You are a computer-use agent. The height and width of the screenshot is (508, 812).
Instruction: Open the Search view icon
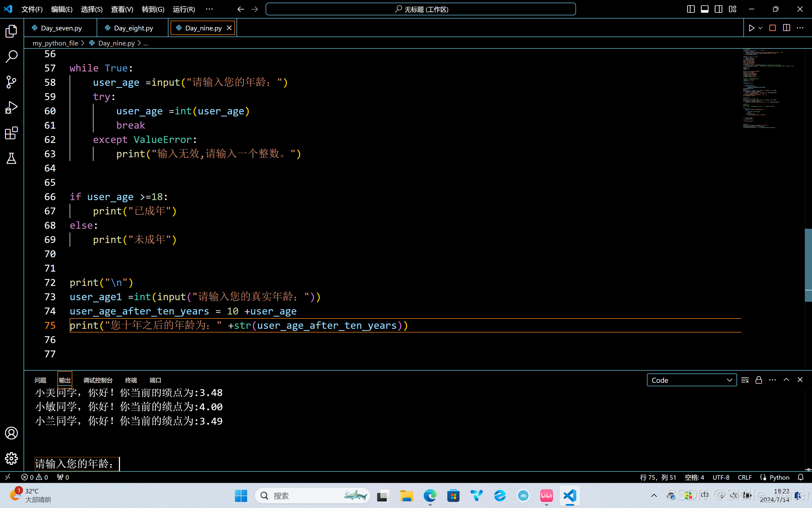click(11, 56)
